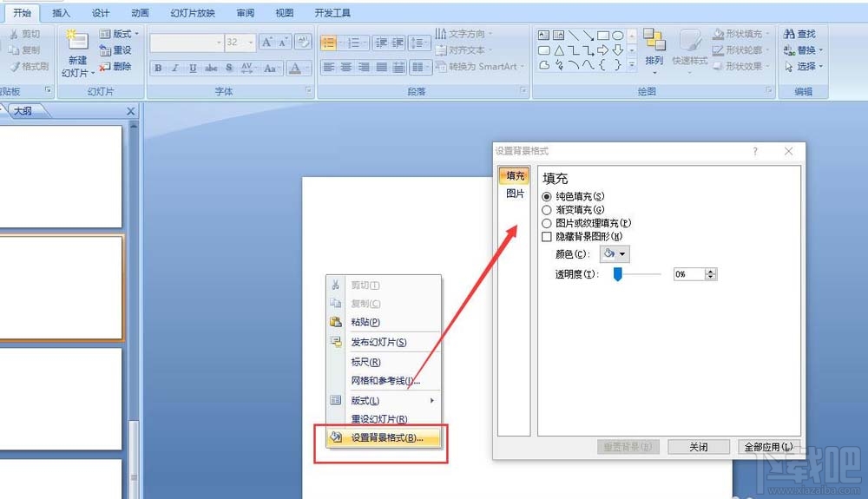The image size is (868, 499).
Task: Center-align text
Action: click(346, 67)
